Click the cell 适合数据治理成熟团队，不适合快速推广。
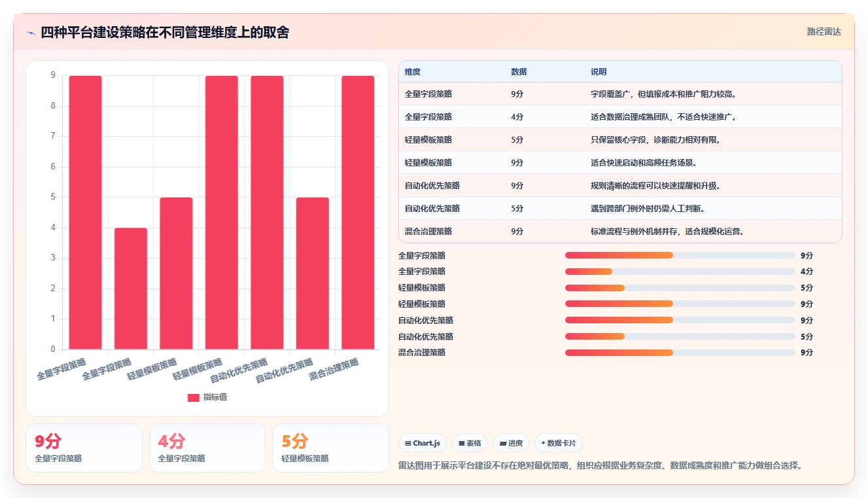The image size is (868, 498). 664,117
